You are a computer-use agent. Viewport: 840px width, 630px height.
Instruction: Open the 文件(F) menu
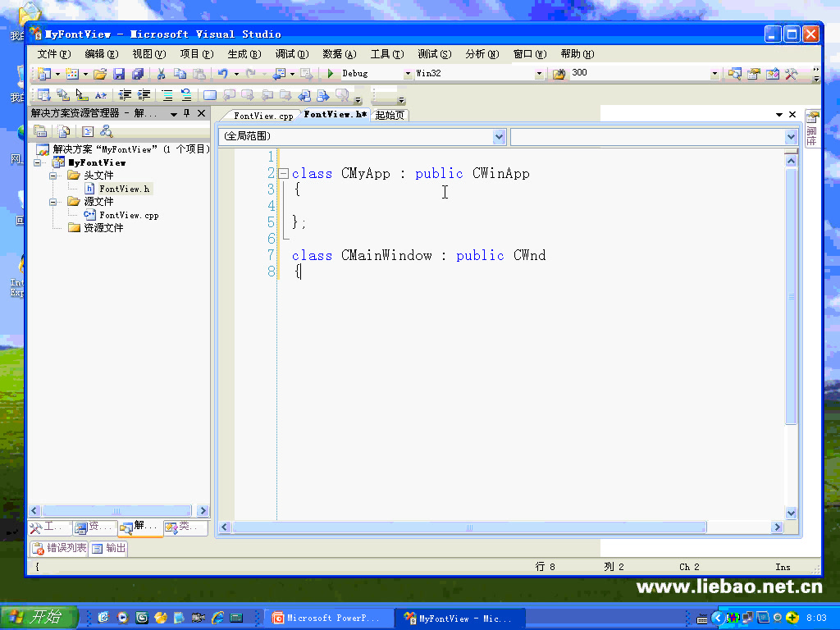tap(53, 54)
